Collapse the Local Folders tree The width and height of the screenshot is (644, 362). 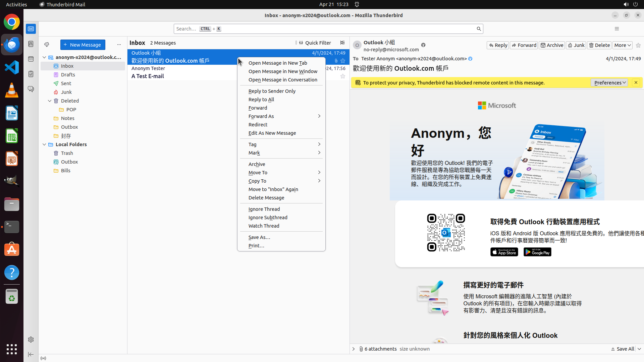point(44,144)
